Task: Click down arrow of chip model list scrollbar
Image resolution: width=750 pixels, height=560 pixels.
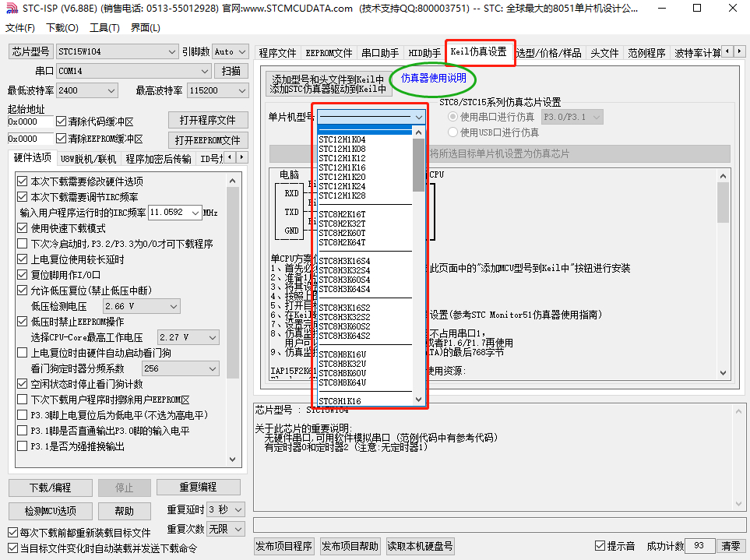Action: (418, 400)
